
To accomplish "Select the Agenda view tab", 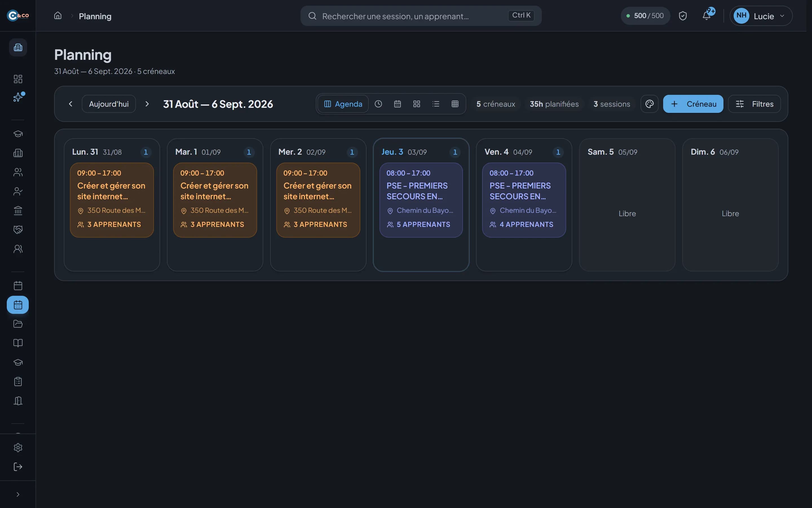I will point(343,104).
